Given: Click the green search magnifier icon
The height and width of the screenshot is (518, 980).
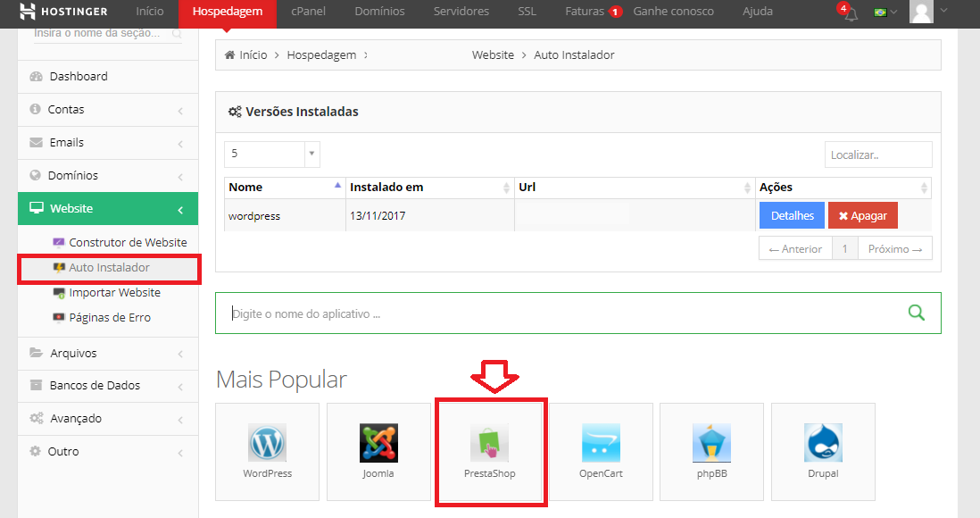Looking at the screenshot, I should 916,313.
